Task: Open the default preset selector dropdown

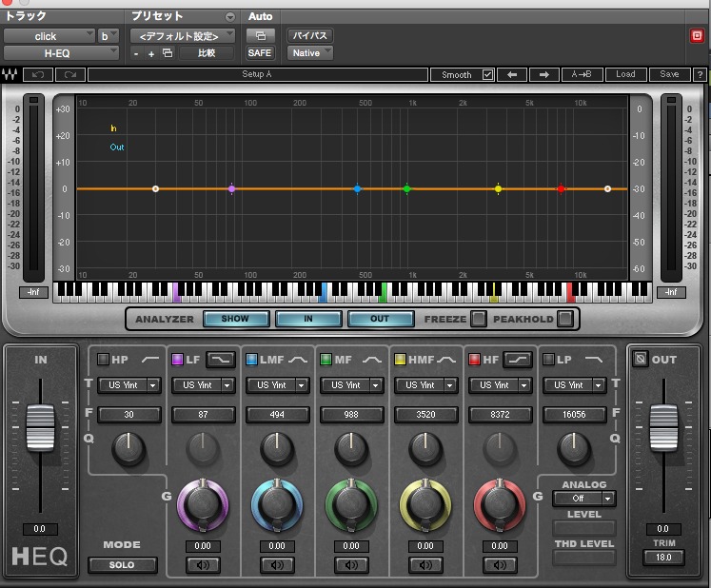Action: point(183,36)
